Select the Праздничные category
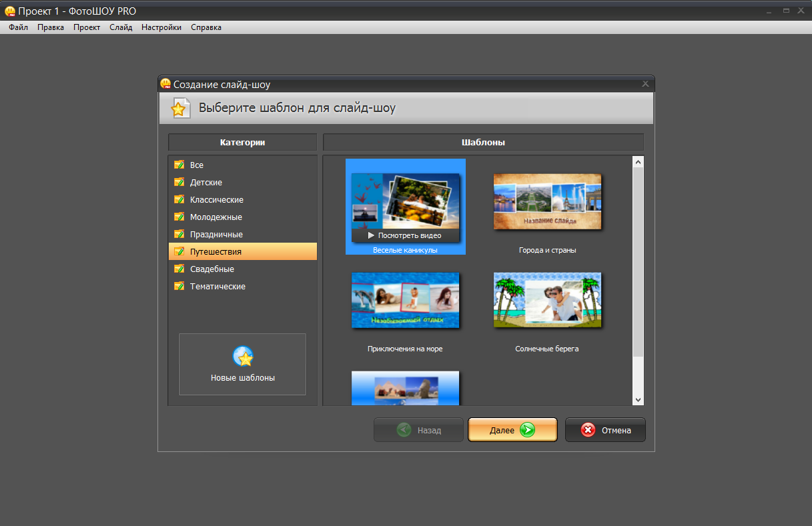This screenshot has width=812, height=526. pos(242,234)
